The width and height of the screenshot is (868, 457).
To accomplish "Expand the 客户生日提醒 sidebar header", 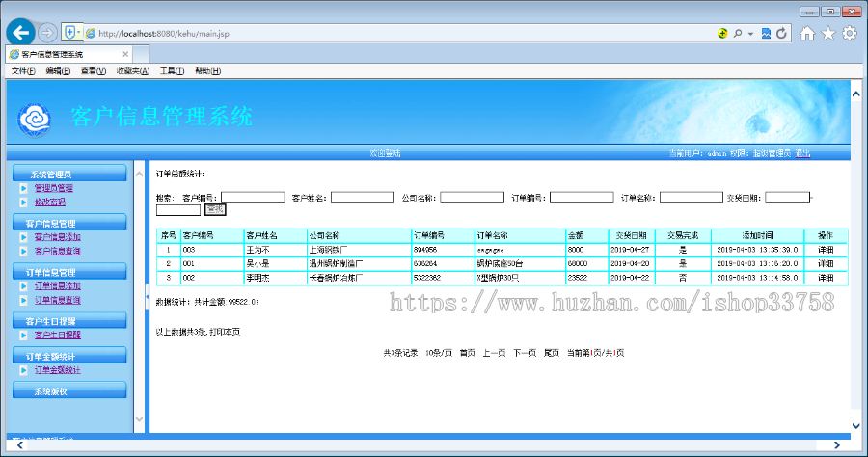I will point(69,320).
